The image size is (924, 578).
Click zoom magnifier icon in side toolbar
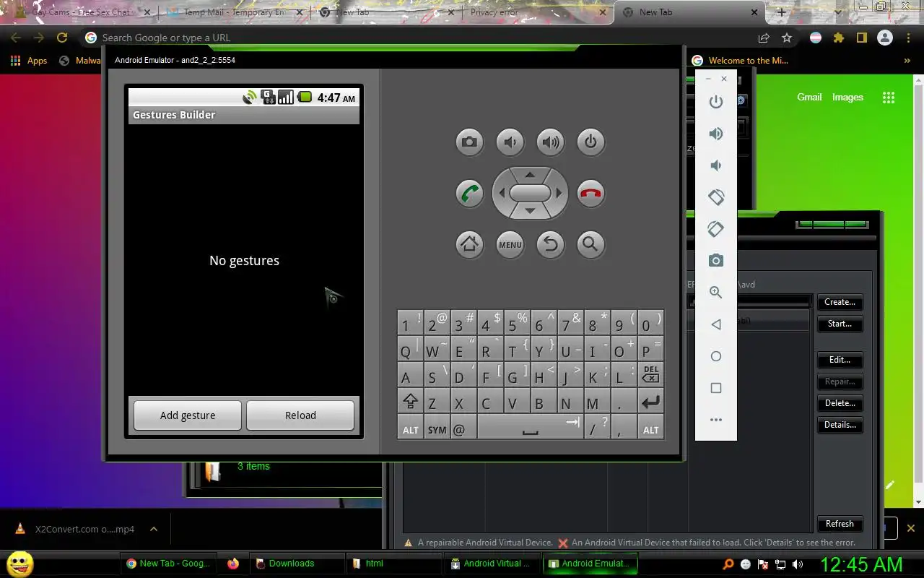click(716, 293)
